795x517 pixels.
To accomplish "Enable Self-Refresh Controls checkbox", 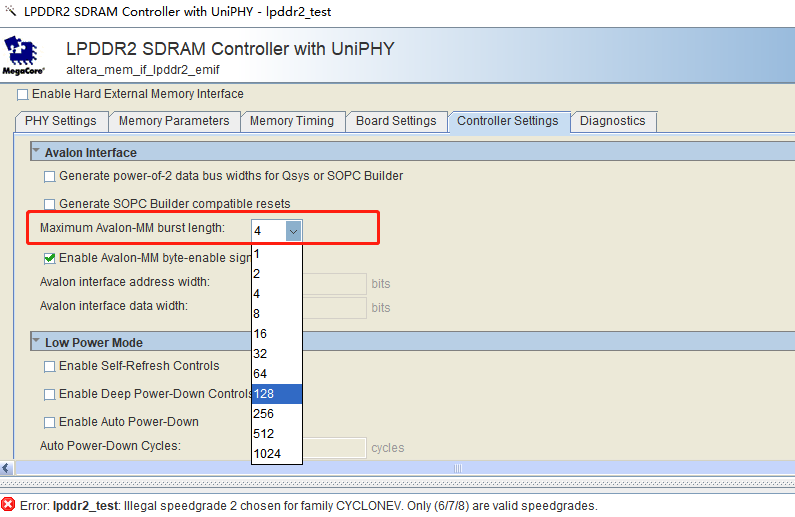I will click(x=49, y=366).
